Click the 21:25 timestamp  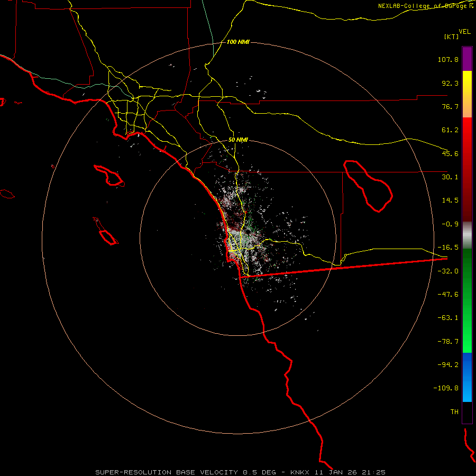374,472
